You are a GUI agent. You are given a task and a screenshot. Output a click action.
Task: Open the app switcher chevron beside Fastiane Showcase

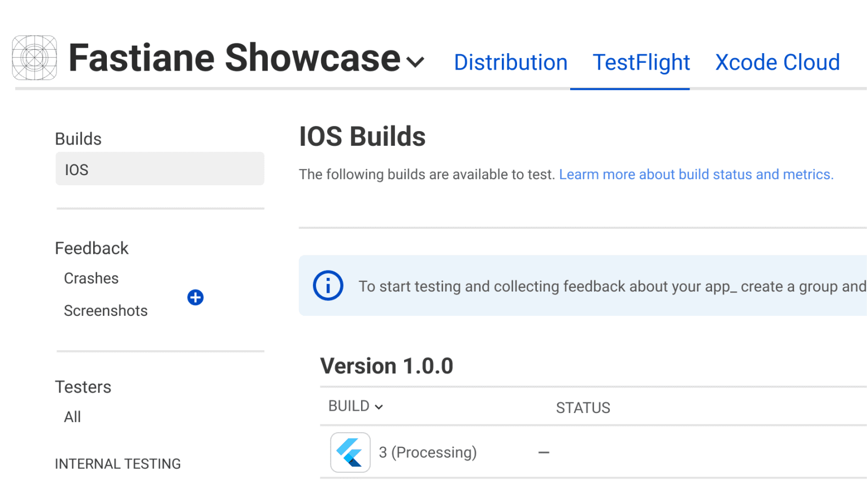pyautogui.click(x=415, y=61)
